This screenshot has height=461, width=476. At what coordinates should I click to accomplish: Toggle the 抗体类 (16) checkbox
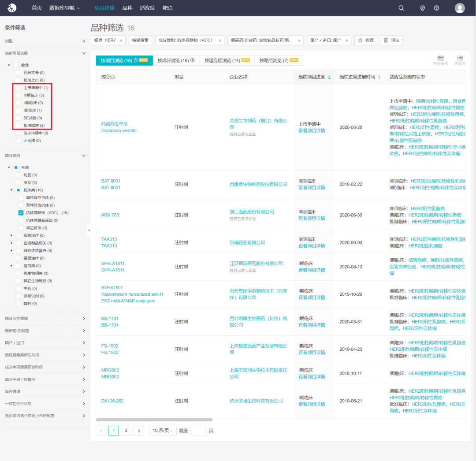tap(19, 190)
